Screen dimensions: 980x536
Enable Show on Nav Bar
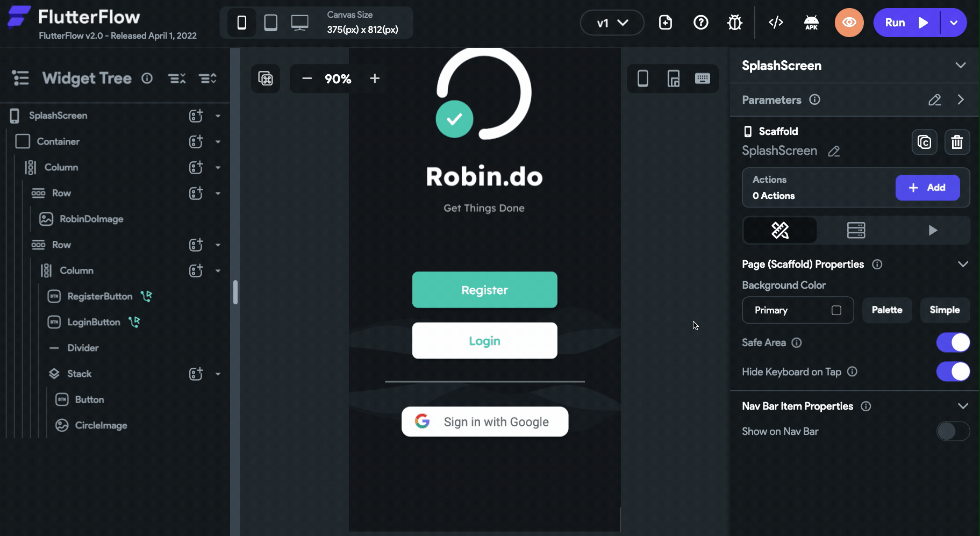(x=952, y=431)
